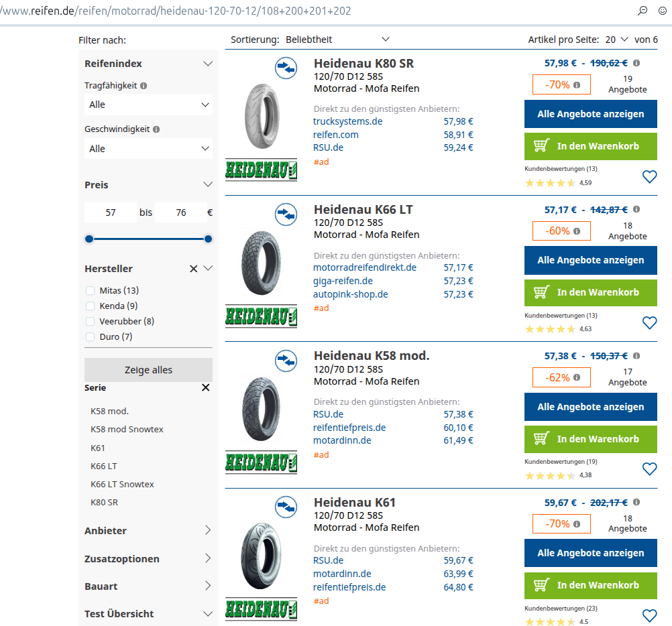Select K66 LT Snowtex in Serie list

pyautogui.click(x=122, y=484)
